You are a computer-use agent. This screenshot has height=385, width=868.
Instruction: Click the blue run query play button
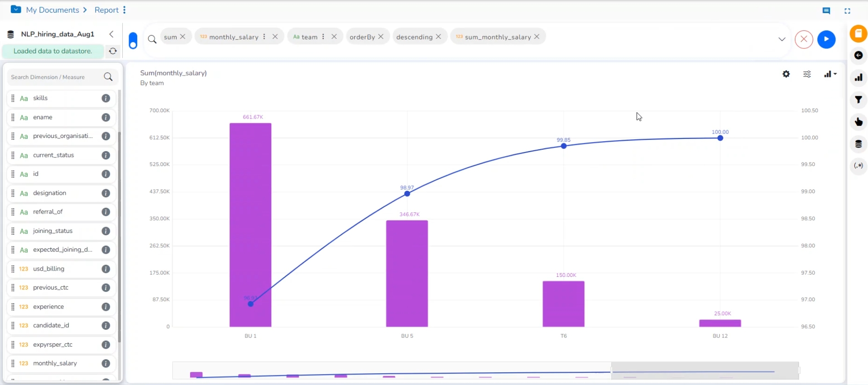pyautogui.click(x=826, y=39)
